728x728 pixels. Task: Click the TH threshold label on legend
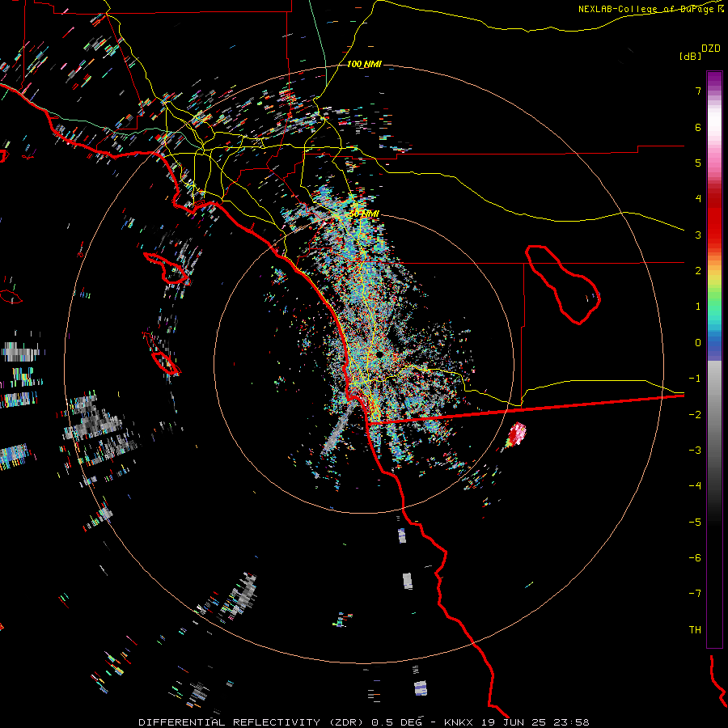point(695,630)
